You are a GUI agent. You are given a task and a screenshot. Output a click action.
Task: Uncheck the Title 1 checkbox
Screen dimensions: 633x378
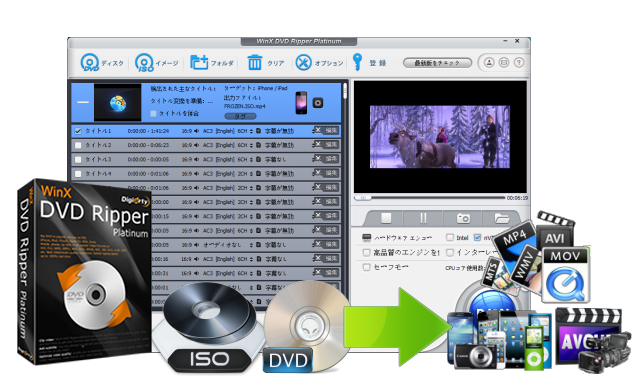click(78, 131)
